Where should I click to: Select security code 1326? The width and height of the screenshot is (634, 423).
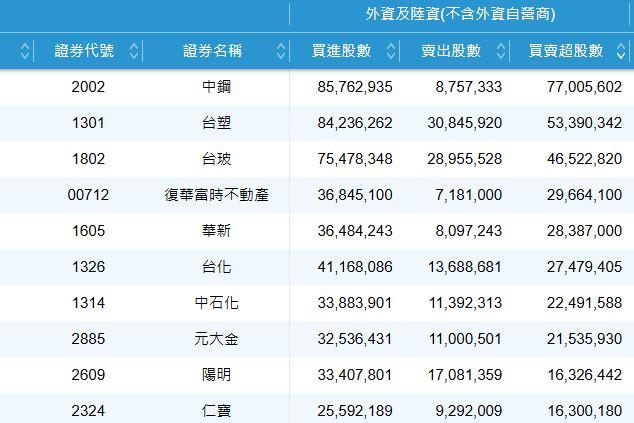click(x=88, y=267)
